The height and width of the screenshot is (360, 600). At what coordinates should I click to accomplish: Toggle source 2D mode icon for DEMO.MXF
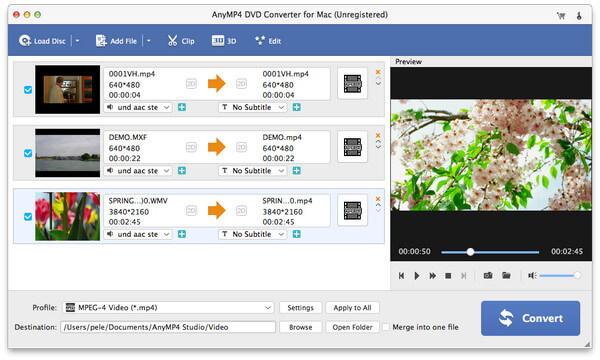(191, 147)
